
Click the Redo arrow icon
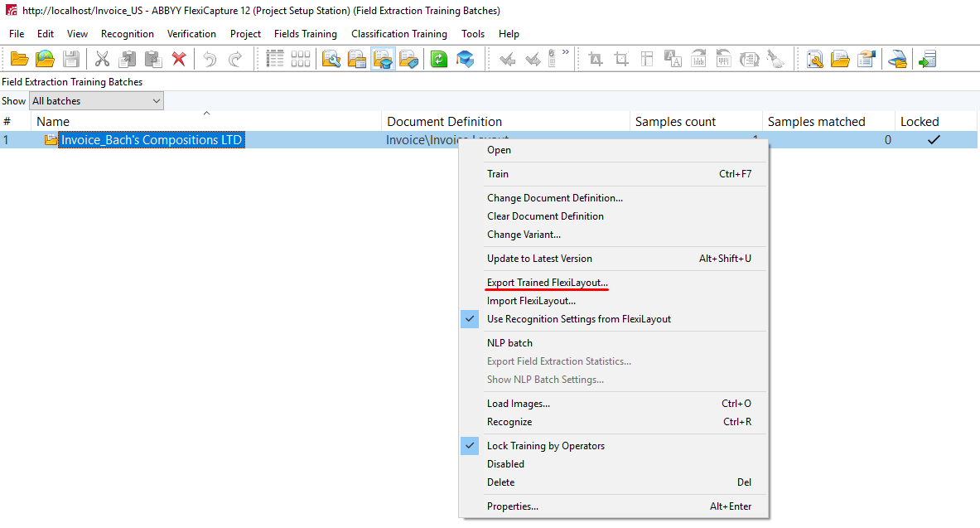pos(235,60)
